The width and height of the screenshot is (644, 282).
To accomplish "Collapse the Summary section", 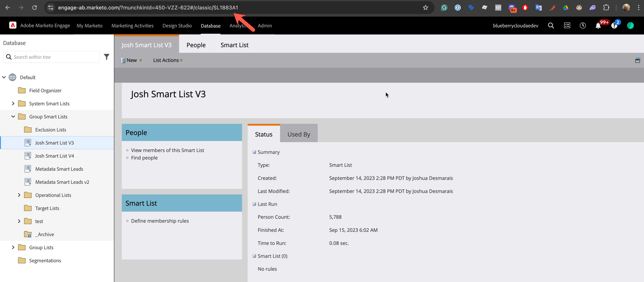I will click(254, 152).
